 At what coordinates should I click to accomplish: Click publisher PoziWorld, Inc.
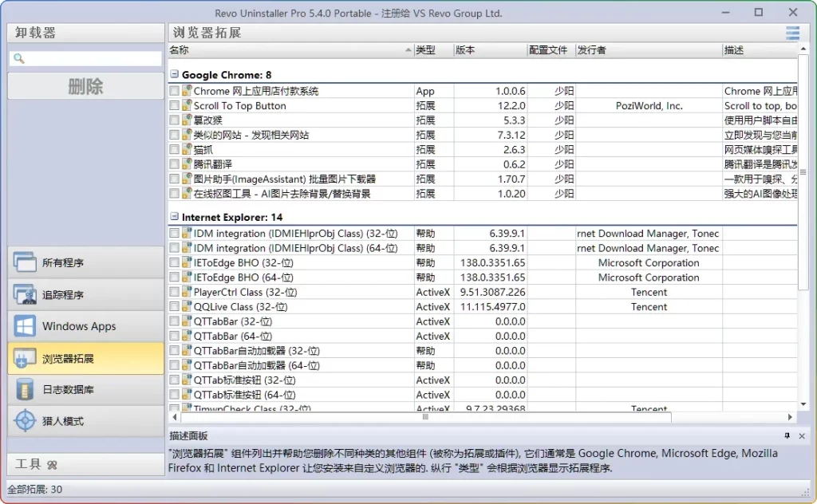pyautogui.click(x=649, y=105)
